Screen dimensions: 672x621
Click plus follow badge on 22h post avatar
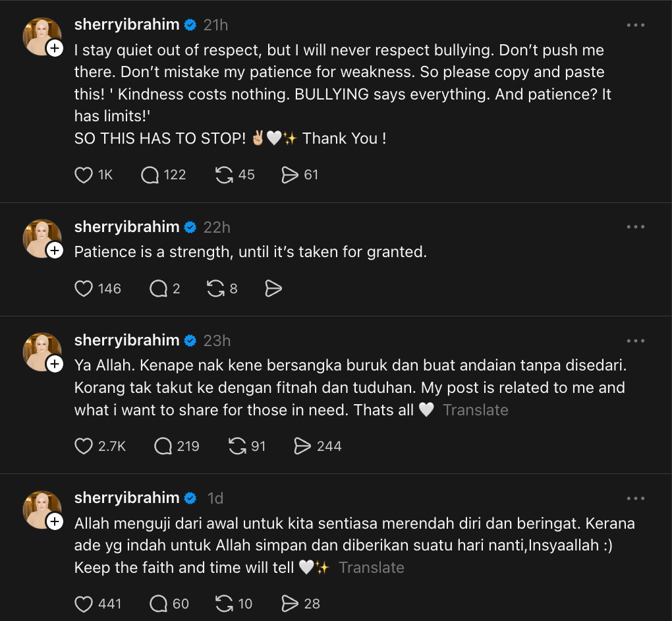pyautogui.click(x=55, y=250)
